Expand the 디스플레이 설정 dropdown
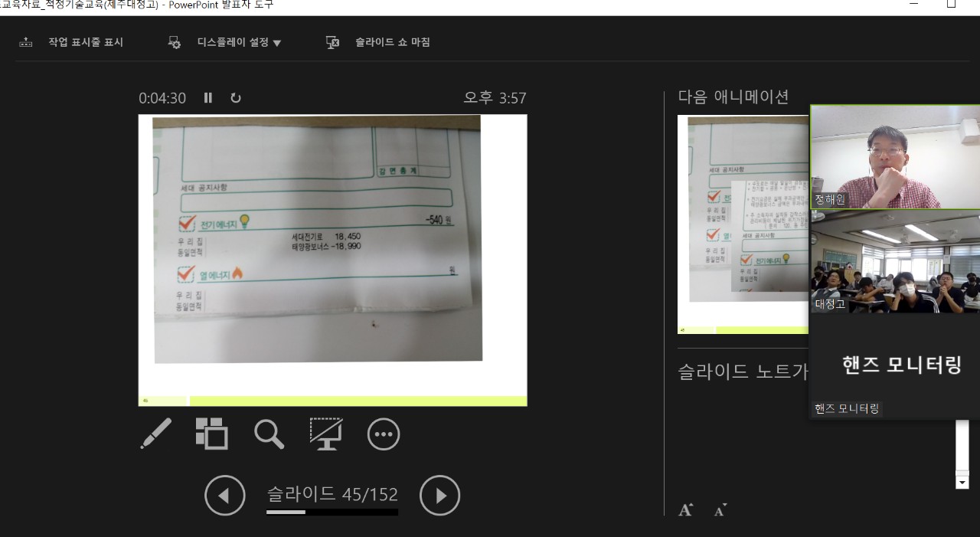 239,43
